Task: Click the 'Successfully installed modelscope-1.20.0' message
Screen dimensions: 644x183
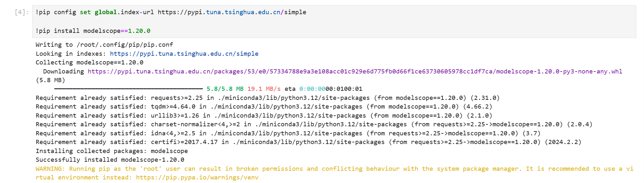Action: coord(110,160)
